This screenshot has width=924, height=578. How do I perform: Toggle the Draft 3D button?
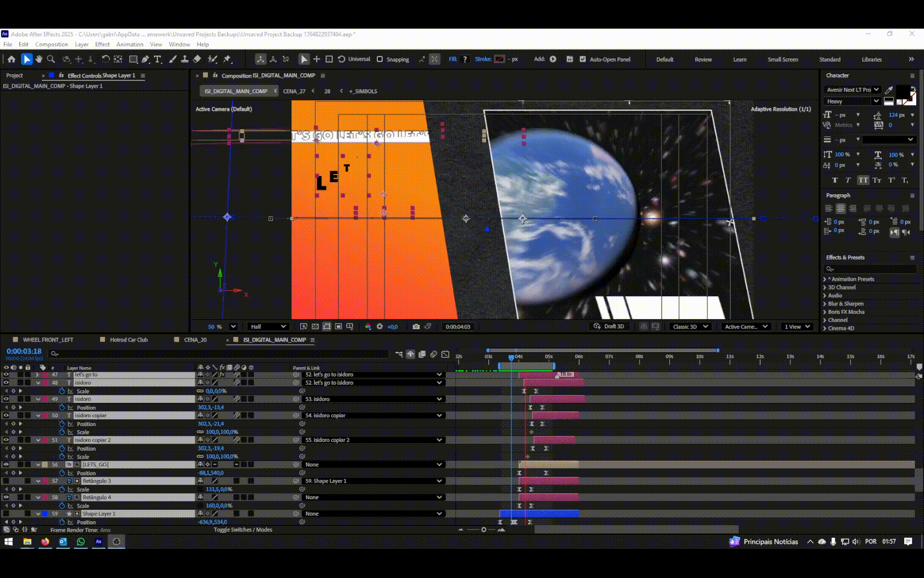coord(609,326)
